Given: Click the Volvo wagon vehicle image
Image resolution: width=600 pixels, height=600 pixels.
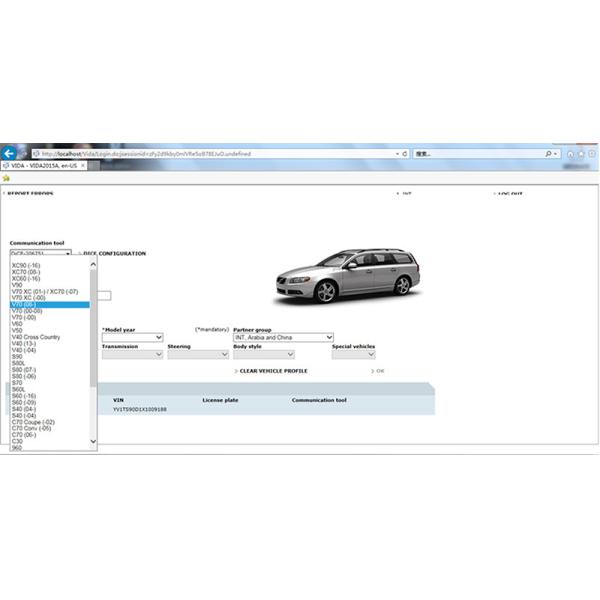Looking at the screenshot, I should tap(349, 276).
